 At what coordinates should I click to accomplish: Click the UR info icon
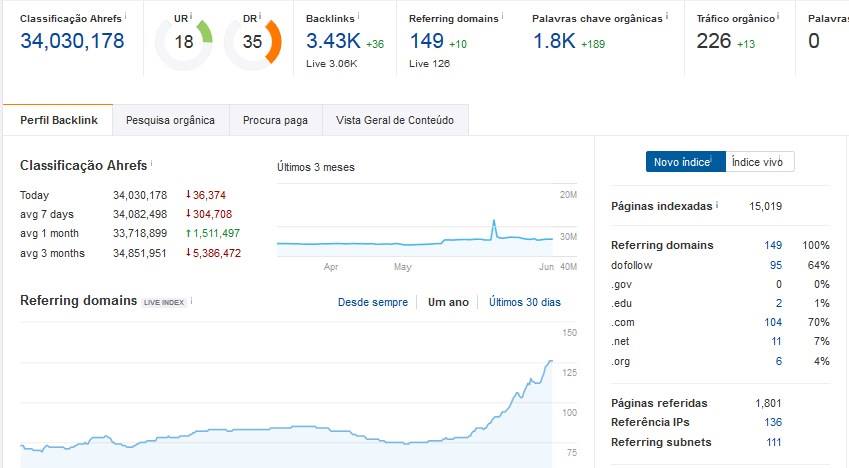click(191, 16)
